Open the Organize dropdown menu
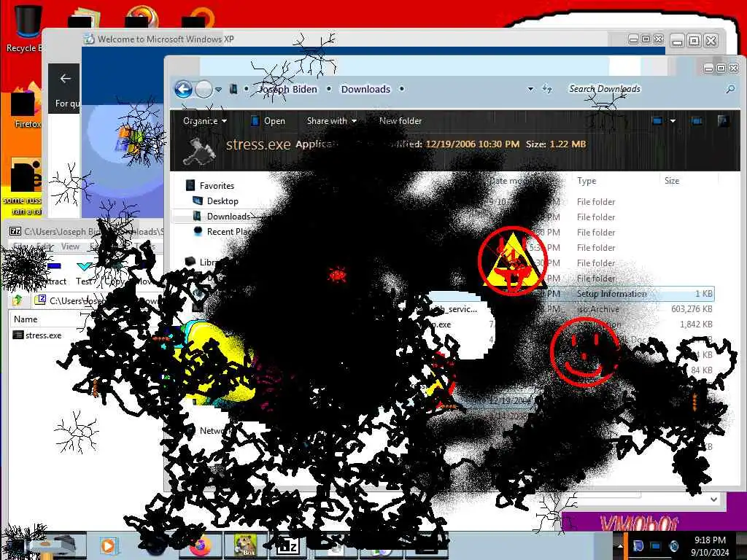This screenshot has width=747, height=560. (205, 121)
